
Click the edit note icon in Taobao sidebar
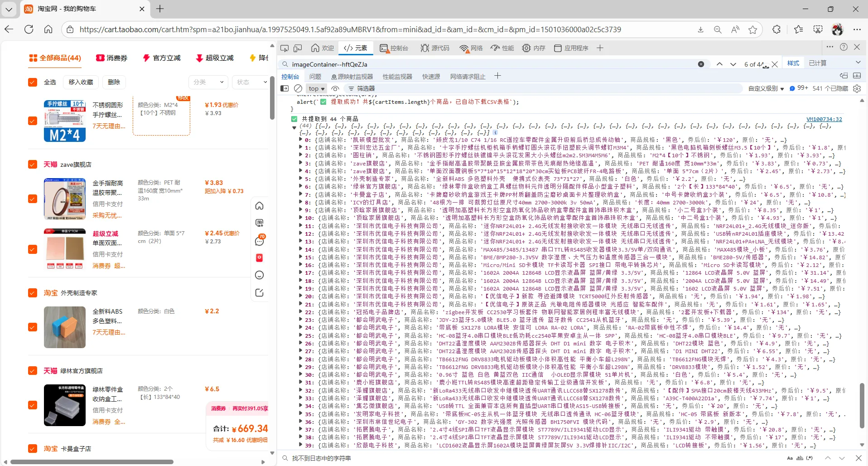click(259, 292)
